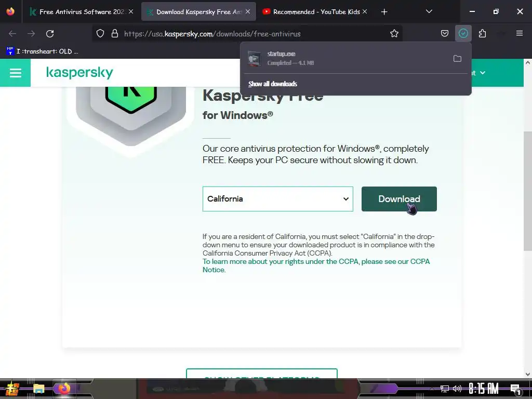Show startup.exe in its folder

point(457,58)
